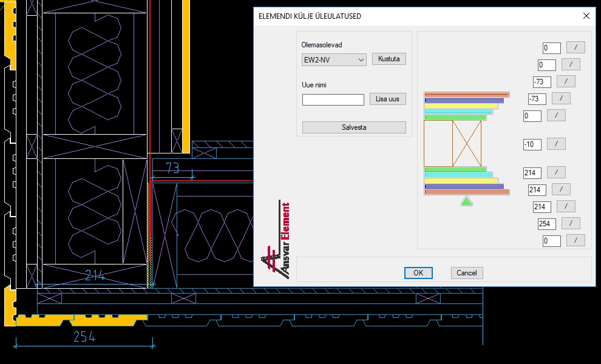Select the upper -73 value field
The image size is (601, 364).
click(x=542, y=82)
